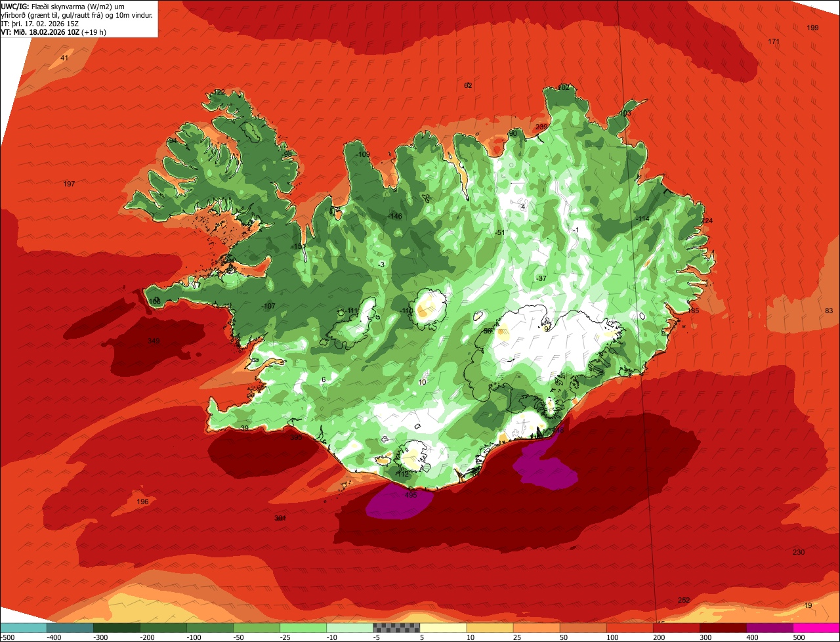The image size is (840, 642).
Task: Click the map value 252 near the bottom
Action: point(684,600)
